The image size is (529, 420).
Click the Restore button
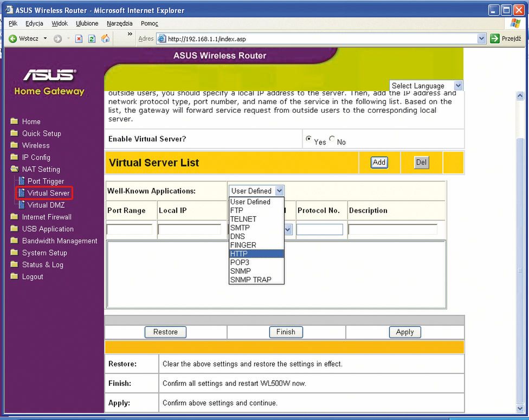pos(165,332)
